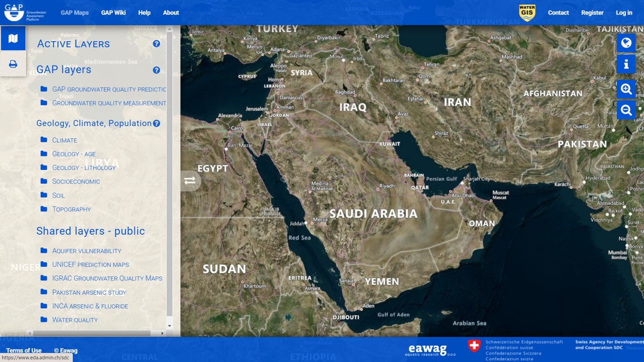Toggle the layer panel with swap arrows
Image resolution: width=644 pixels, height=362 pixels.
coord(190,180)
